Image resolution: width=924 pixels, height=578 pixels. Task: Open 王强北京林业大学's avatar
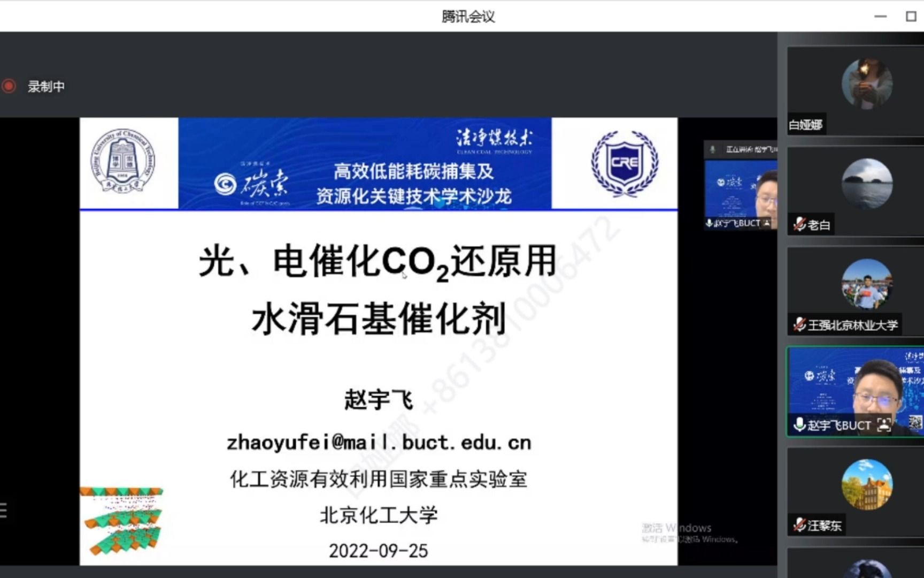tap(867, 284)
